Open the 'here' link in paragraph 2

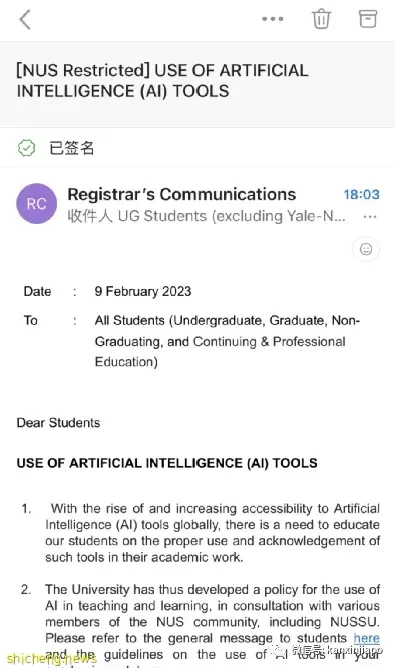[x=366, y=638]
